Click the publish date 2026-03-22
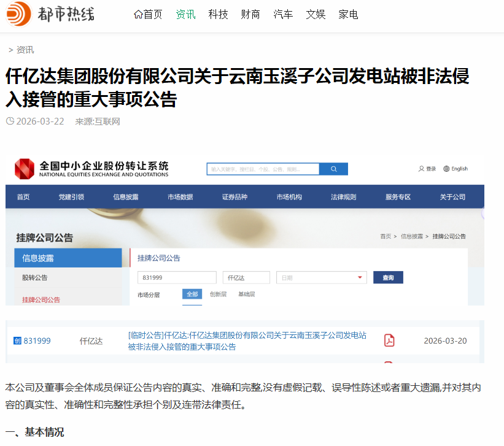Viewport: 504px width, 446px height. [40, 121]
